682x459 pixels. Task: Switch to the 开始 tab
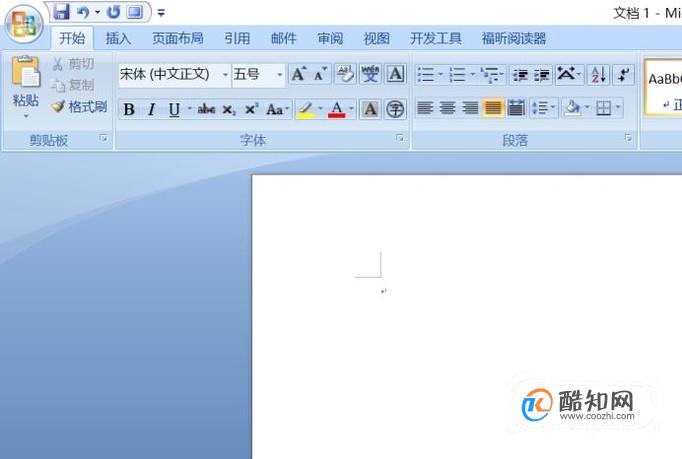click(72, 38)
